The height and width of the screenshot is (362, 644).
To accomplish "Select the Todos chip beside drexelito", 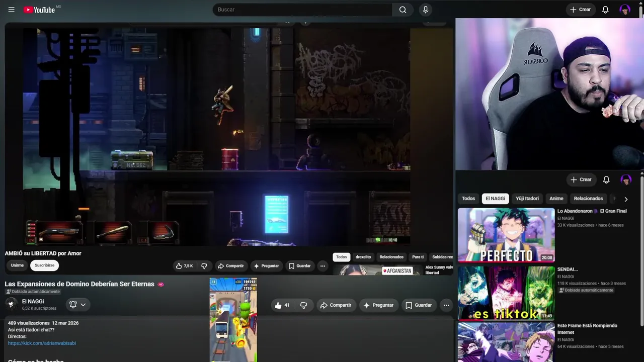I will click(341, 257).
